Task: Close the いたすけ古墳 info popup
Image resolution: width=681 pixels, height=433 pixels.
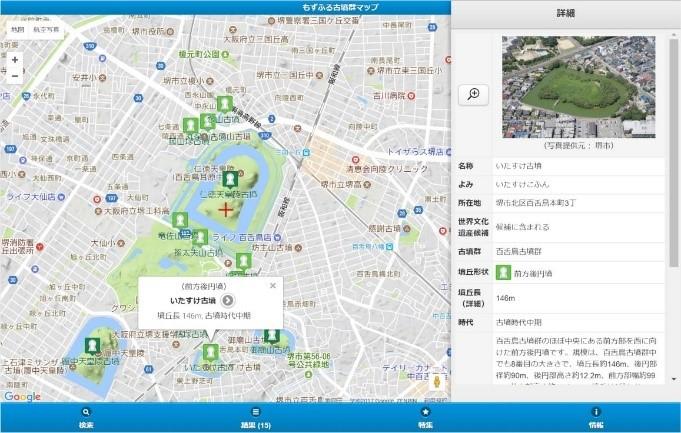Action: [272, 285]
